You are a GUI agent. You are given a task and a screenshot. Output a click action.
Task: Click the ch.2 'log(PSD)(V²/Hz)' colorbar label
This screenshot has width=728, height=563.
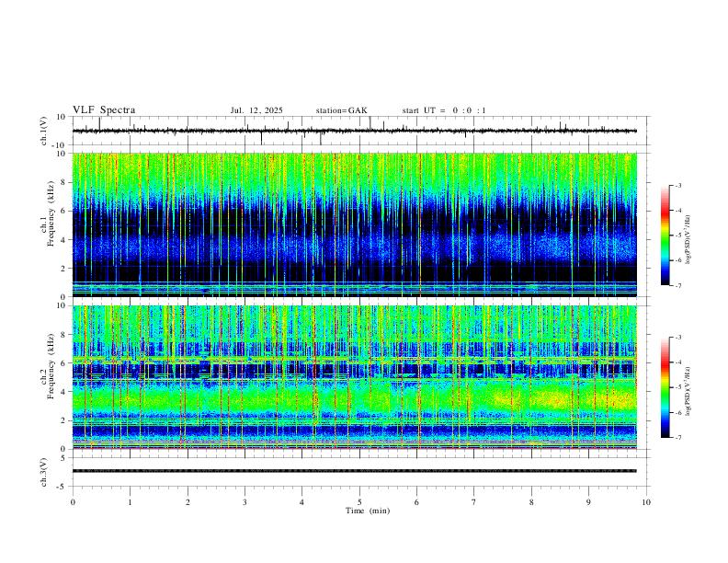click(x=688, y=391)
